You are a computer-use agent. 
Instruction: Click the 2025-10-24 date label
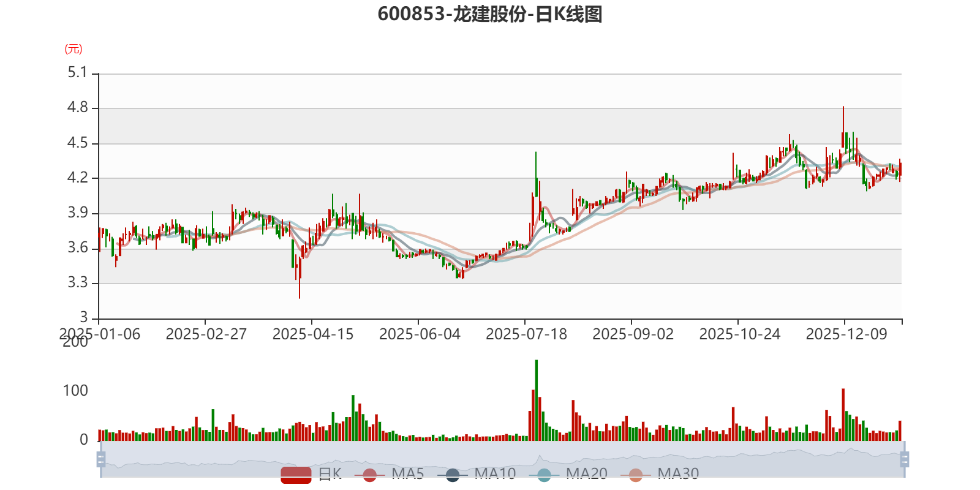(x=740, y=334)
